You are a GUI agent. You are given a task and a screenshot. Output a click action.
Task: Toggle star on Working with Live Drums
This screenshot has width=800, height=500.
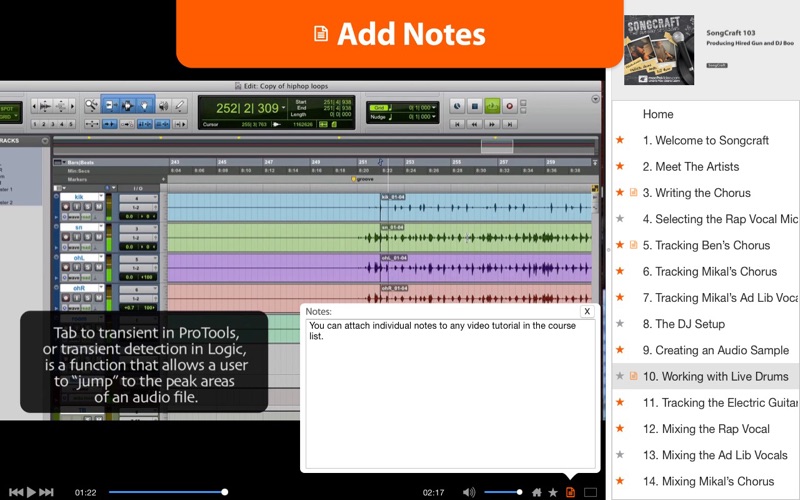pos(620,376)
